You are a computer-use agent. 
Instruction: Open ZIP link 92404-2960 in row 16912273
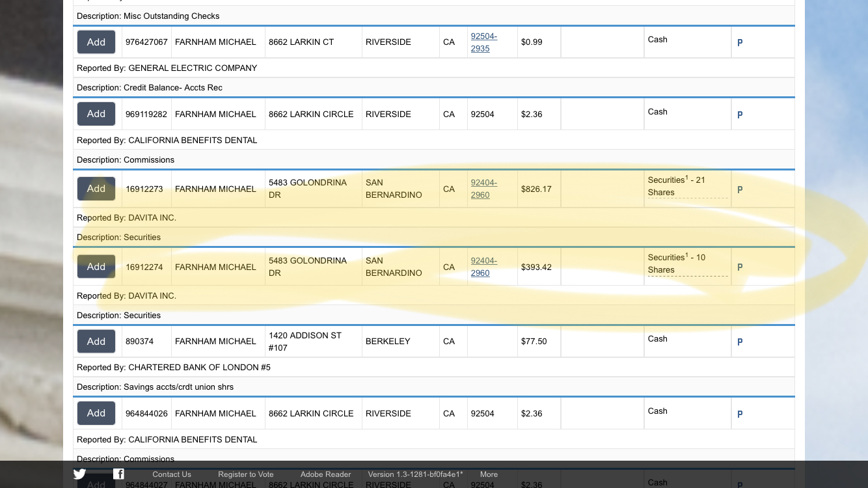click(x=484, y=189)
